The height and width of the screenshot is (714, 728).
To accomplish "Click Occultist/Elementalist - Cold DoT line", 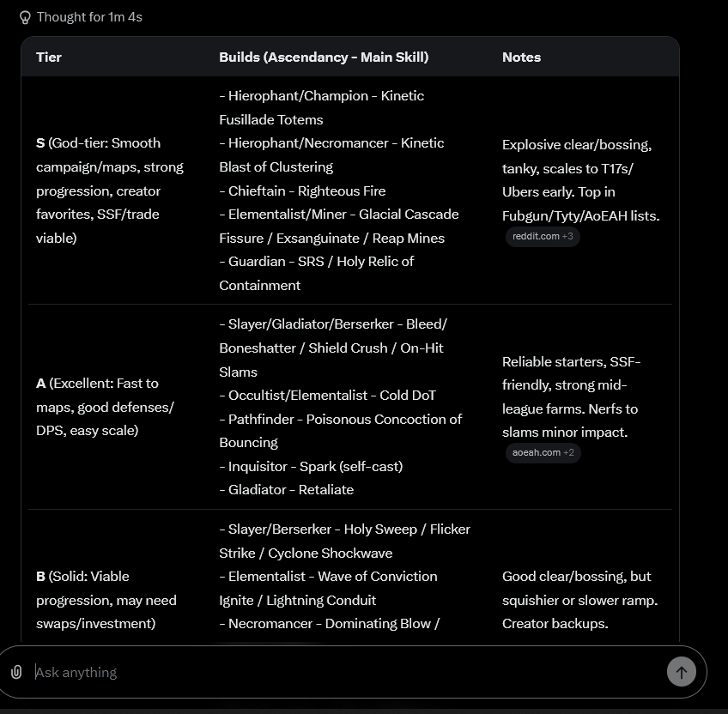I will 327,395.
